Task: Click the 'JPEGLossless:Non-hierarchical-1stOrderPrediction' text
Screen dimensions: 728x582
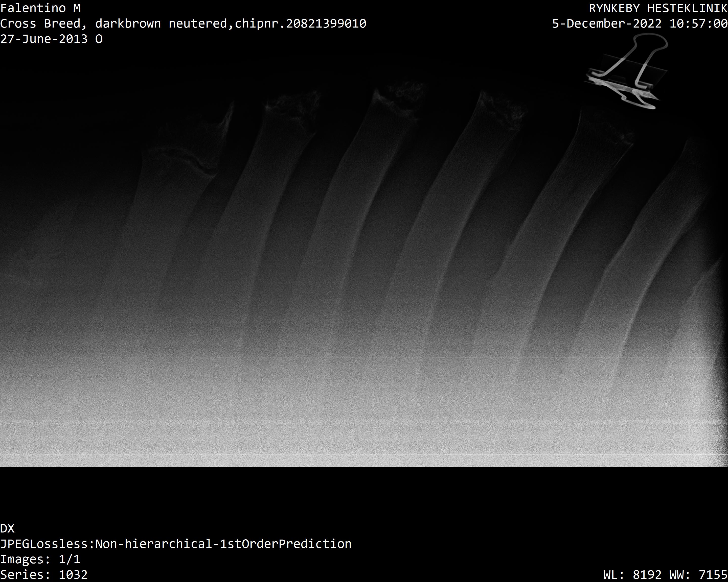Action: click(176, 544)
